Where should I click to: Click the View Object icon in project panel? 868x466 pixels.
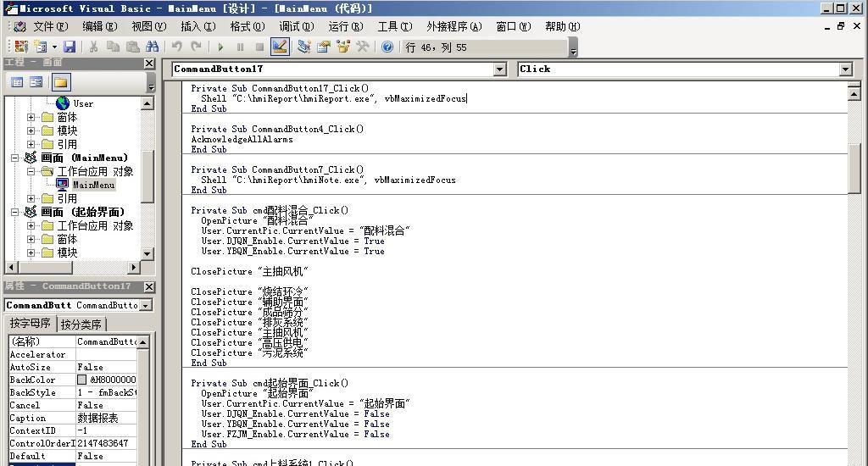pyautogui.click(x=36, y=82)
